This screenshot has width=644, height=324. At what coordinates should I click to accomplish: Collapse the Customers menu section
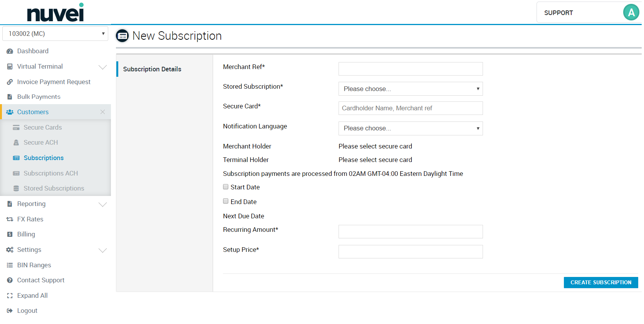point(102,112)
